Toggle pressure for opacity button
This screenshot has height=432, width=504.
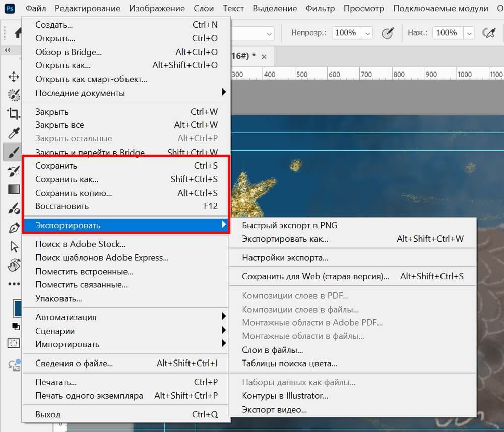(387, 33)
